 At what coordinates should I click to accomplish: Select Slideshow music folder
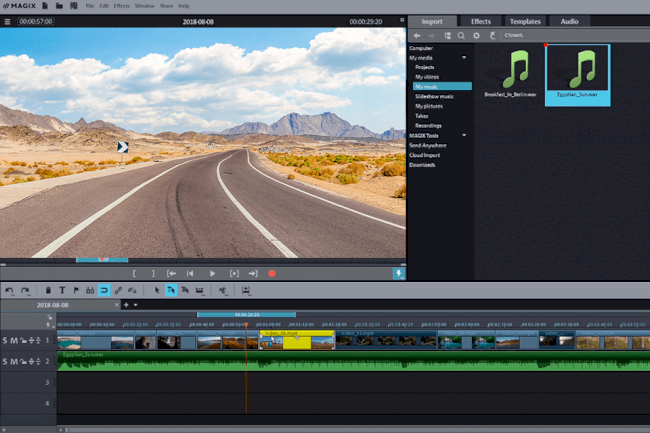434,97
